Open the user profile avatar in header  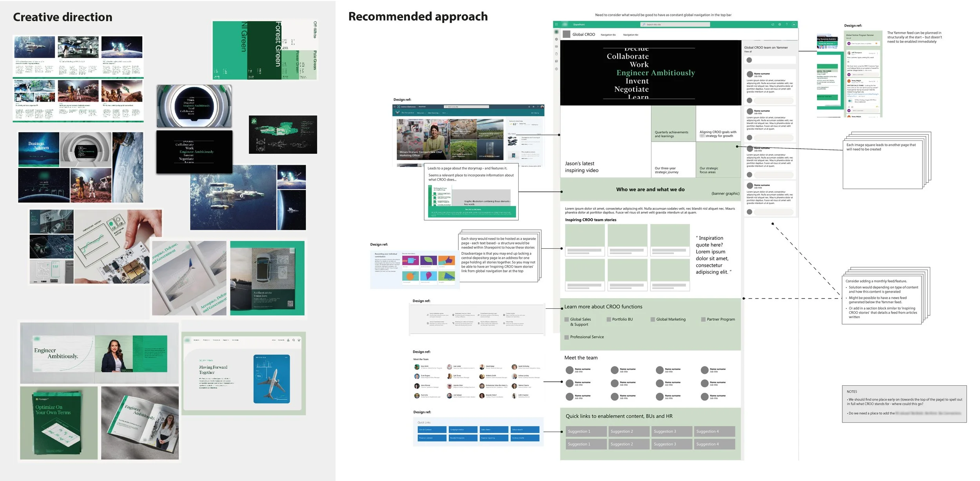[x=794, y=24]
